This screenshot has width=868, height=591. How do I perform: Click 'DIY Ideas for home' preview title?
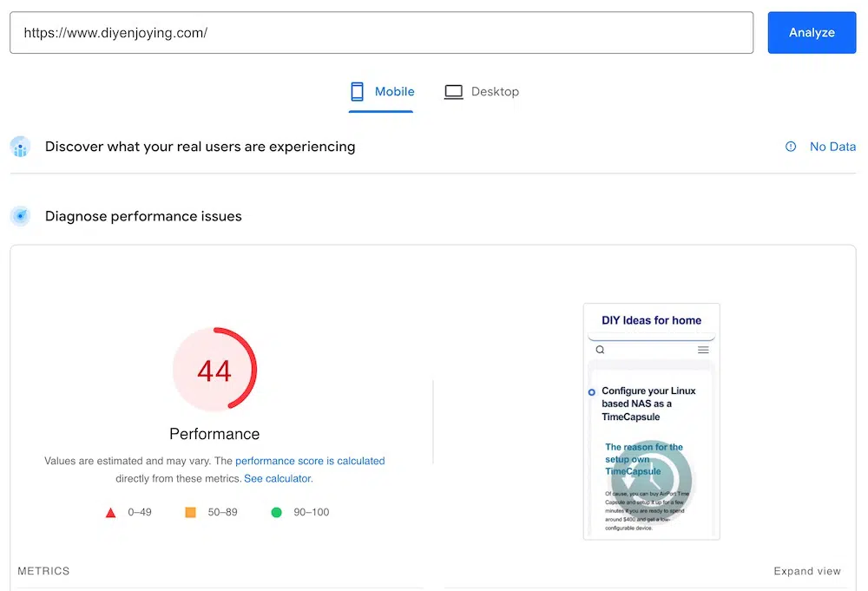coord(652,320)
